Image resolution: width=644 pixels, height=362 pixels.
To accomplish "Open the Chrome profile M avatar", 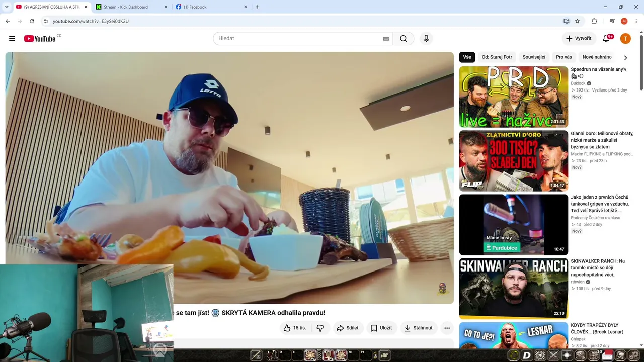I will [624, 21].
